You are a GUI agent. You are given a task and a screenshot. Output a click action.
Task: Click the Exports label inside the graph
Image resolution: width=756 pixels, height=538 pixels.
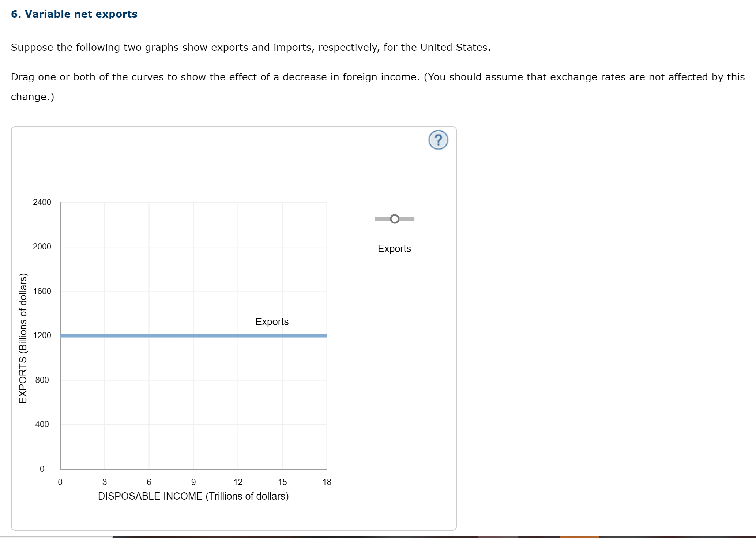coord(271,321)
